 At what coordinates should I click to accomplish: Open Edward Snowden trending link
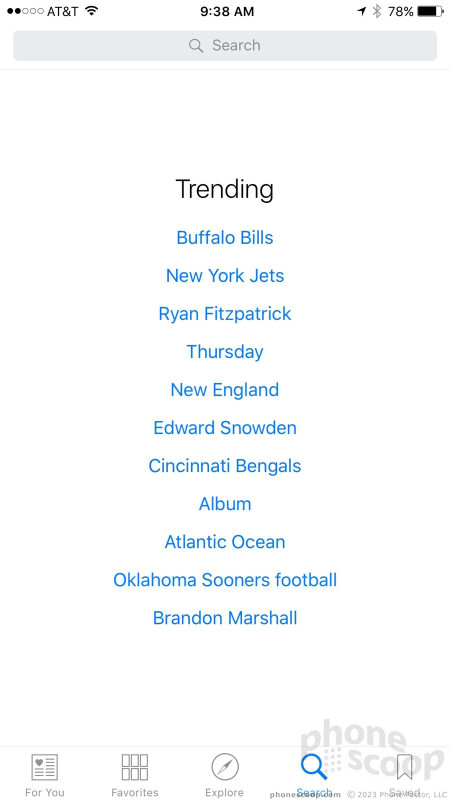tap(225, 428)
